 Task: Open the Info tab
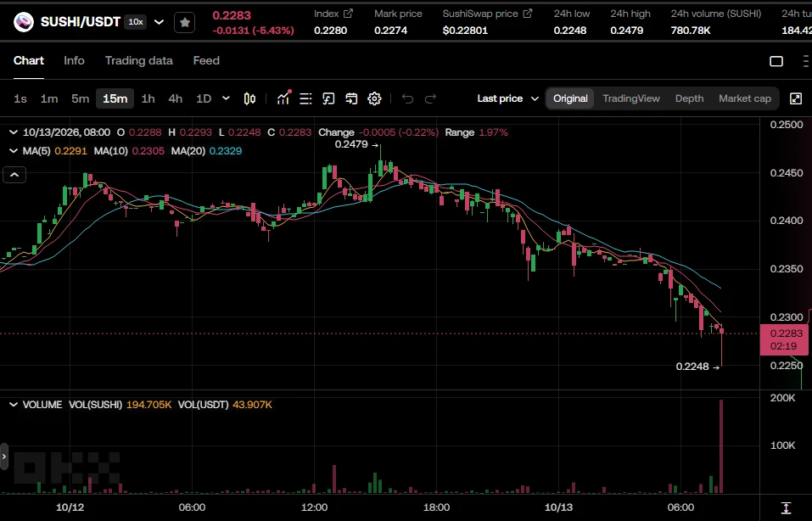[74, 60]
